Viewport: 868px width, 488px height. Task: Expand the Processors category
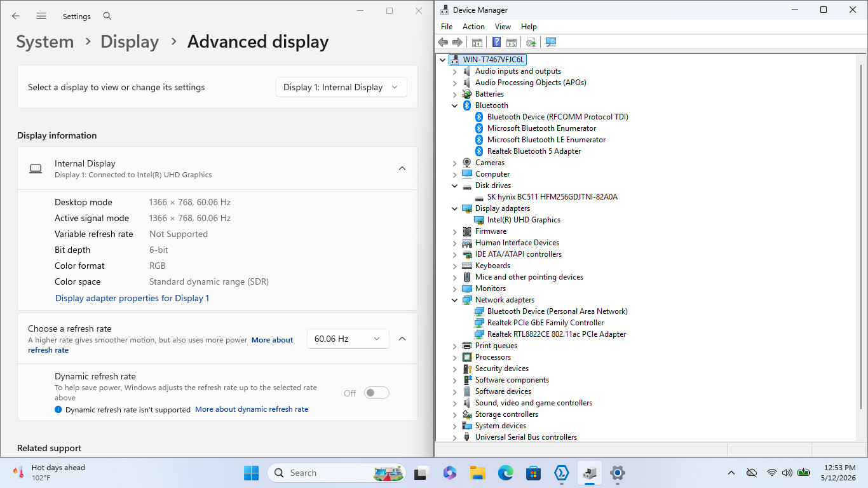[454, 357]
